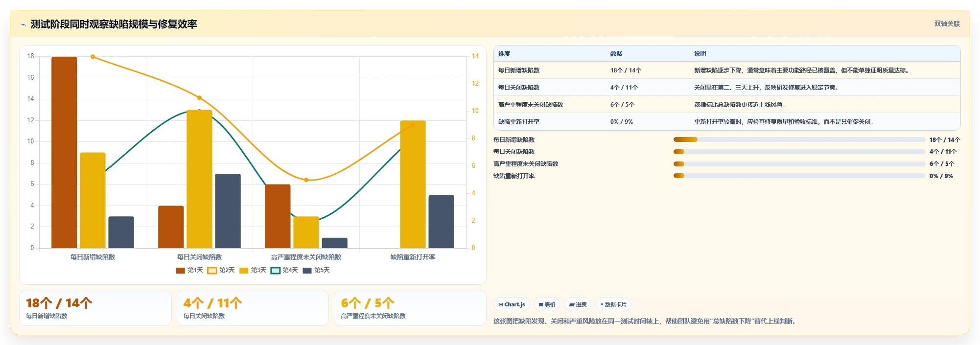This screenshot has width=980, height=345.
Task: Click x-axis label 每日关闭缺陷数
Action: click(x=199, y=257)
